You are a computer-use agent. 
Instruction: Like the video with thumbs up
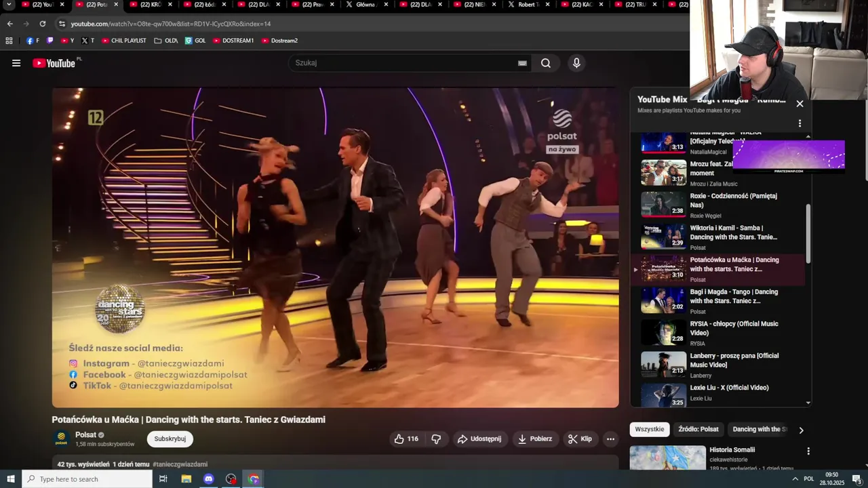[406, 439]
